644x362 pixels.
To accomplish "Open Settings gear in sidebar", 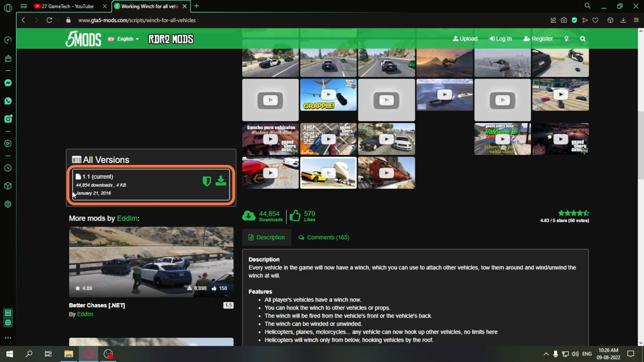I will tap(8, 204).
